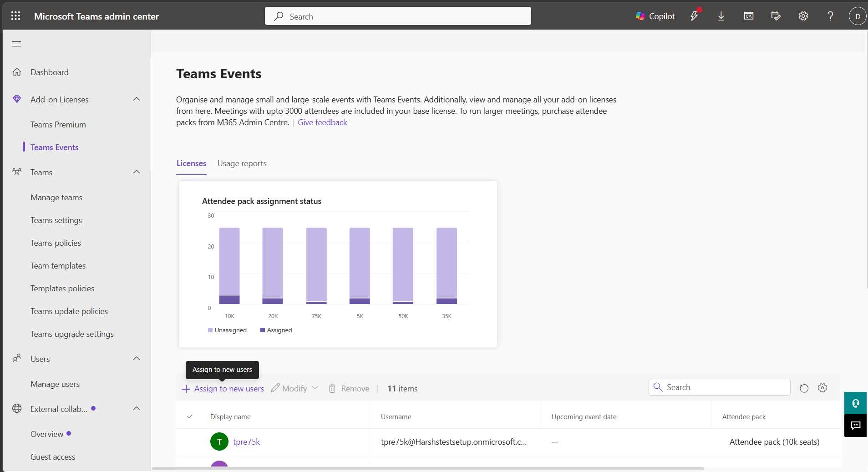Image resolution: width=868 pixels, height=472 pixels.
Task: Open column settings gear above the table
Action: tap(822, 388)
